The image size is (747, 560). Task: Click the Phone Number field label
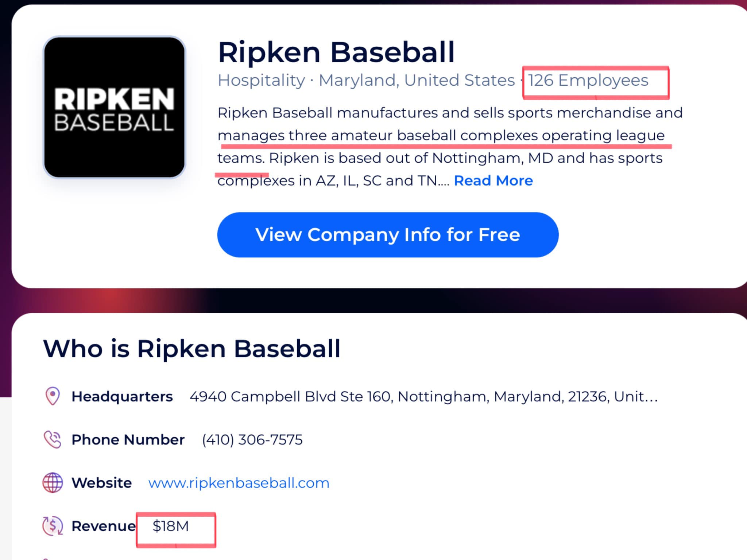[x=128, y=440]
